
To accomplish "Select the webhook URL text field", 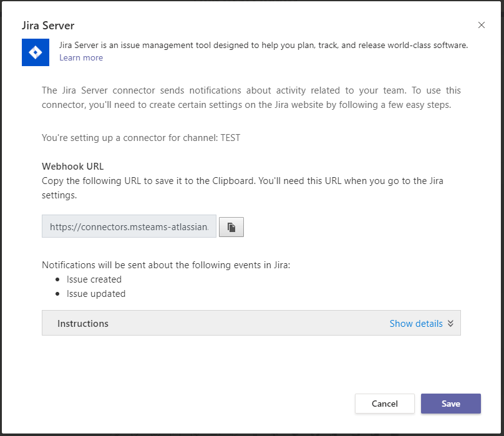I will 129,226.
